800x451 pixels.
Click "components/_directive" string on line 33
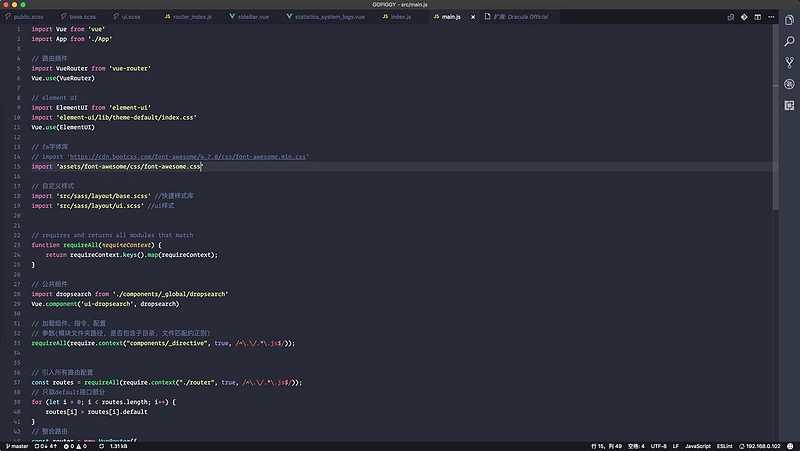pyautogui.click(x=167, y=343)
